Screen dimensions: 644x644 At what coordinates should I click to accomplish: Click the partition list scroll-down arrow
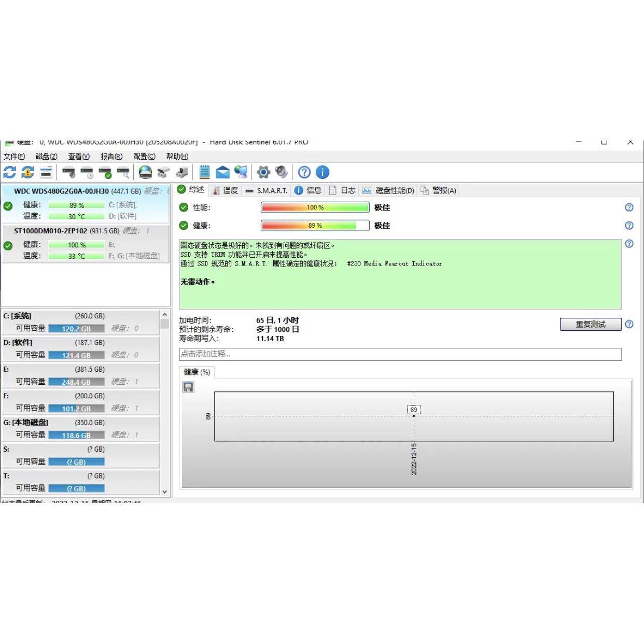[165, 492]
